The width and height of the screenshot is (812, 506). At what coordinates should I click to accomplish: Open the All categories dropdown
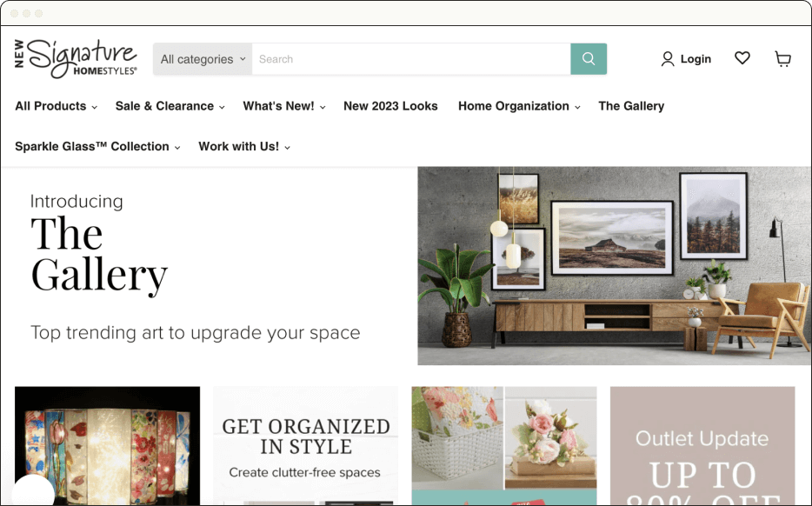(x=203, y=59)
